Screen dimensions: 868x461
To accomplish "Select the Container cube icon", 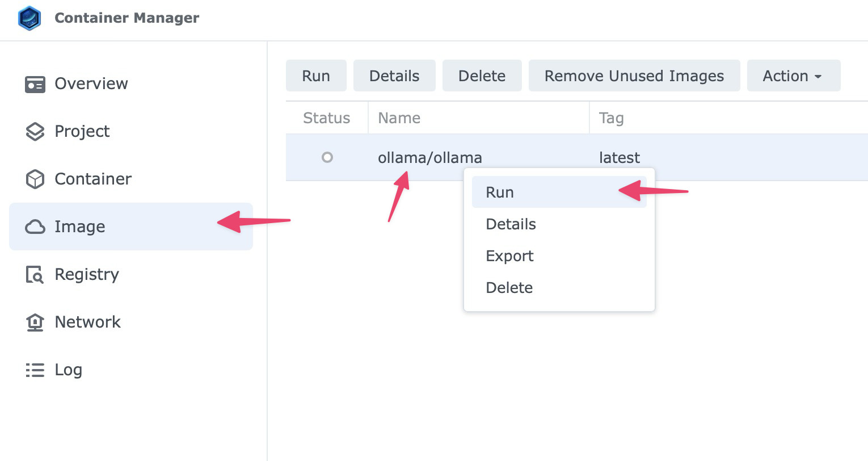I will pos(35,179).
